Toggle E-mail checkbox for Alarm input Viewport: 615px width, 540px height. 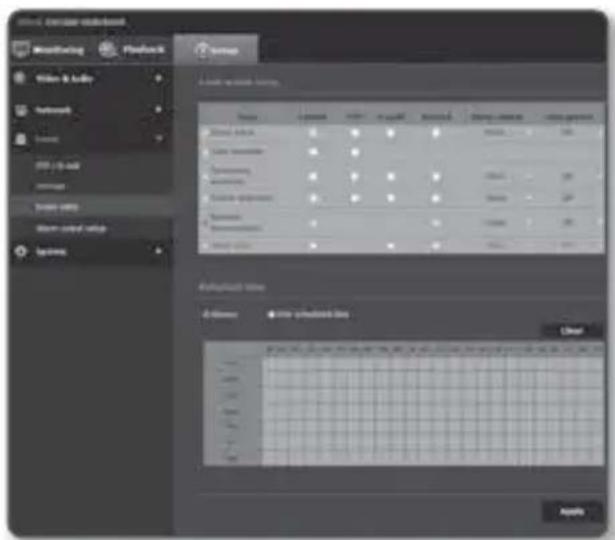coord(391,133)
